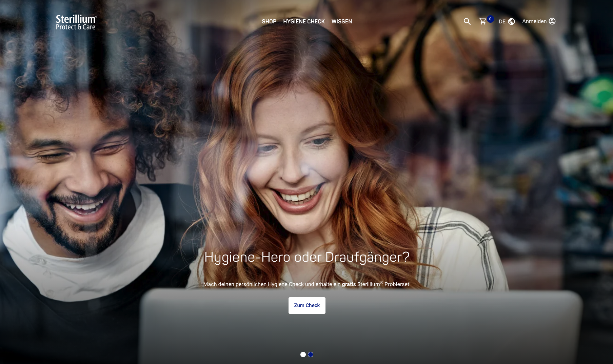Go to HYGIENE CHECK menu item
613x364 pixels.
click(304, 21)
